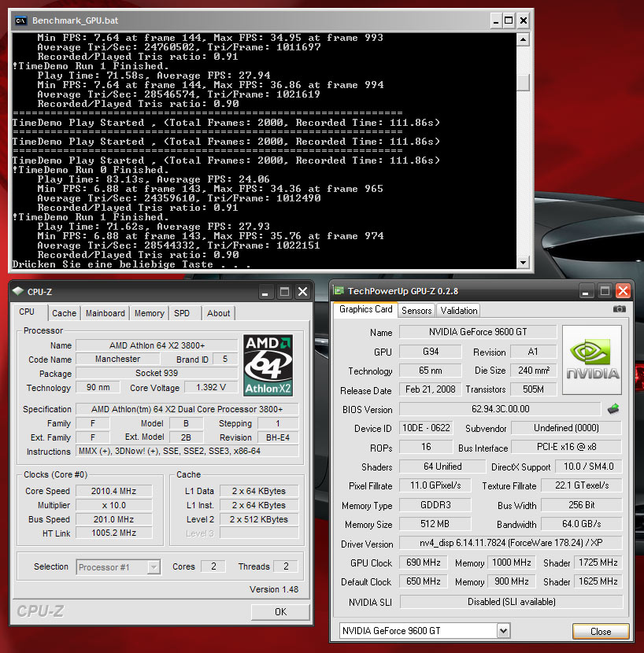Screen dimensions: 644x653
Task: Close GPU-Z using the red X
Action: [x=624, y=291]
